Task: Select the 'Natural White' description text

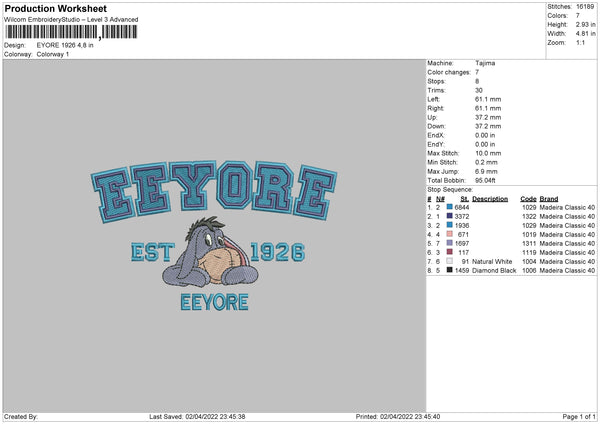Action: pyautogui.click(x=492, y=261)
